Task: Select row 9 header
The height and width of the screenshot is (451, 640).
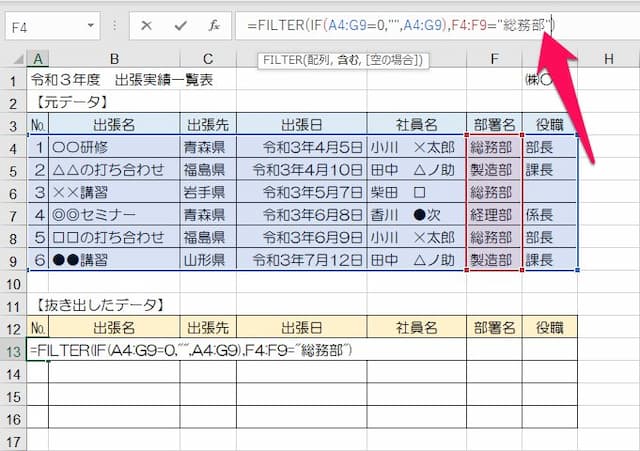Action: click(13, 260)
